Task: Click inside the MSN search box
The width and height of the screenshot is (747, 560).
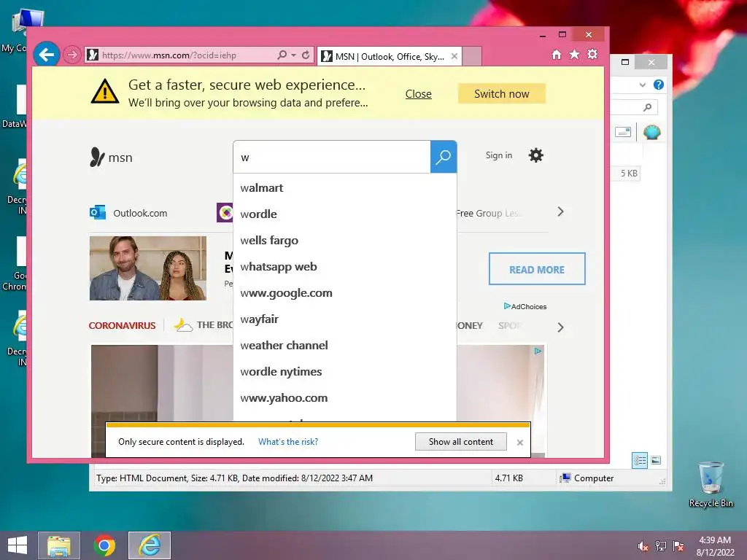Action: point(332,157)
